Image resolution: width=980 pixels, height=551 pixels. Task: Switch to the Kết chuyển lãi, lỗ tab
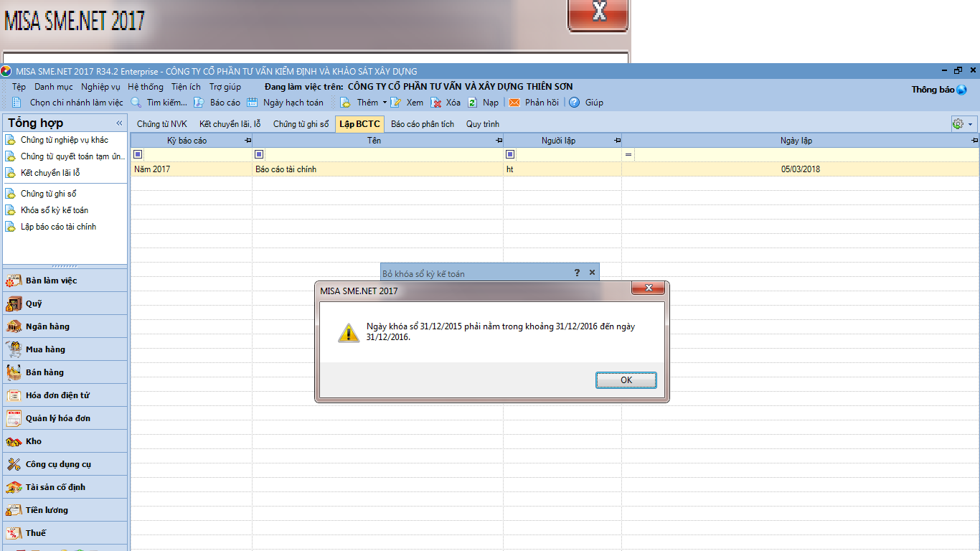(230, 124)
